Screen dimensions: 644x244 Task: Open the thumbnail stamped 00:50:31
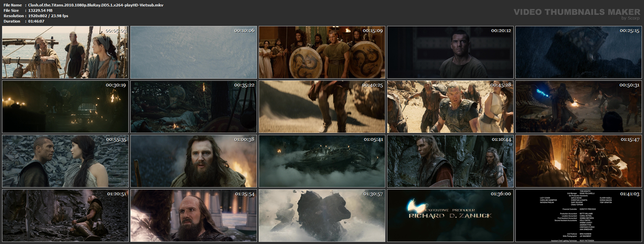coord(579,107)
